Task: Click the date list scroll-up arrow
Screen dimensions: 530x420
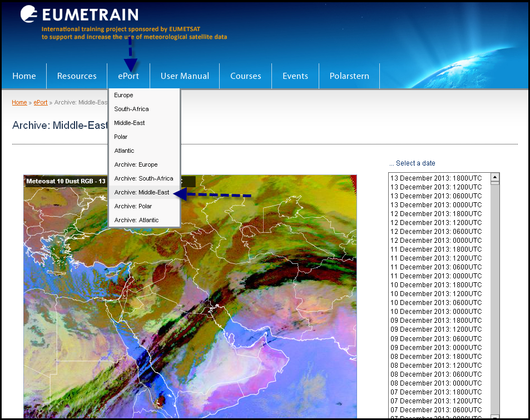Action: pyautogui.click(x=494, y=177)
